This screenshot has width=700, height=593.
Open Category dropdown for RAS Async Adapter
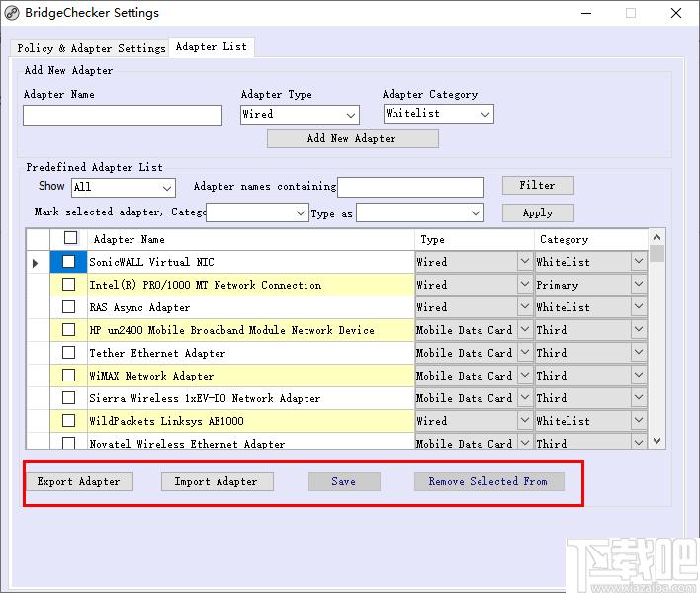(x=639, y=307)
